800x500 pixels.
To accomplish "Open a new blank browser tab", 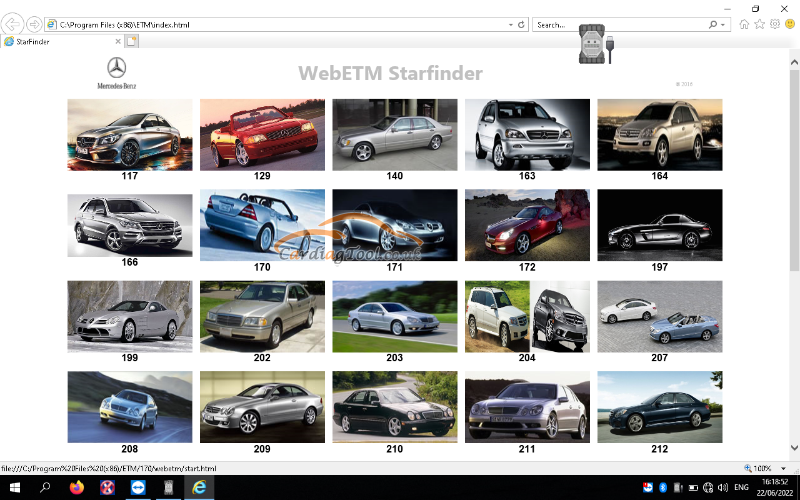I will tap(131, 41).
